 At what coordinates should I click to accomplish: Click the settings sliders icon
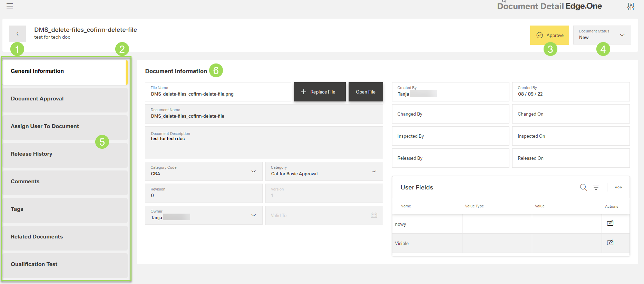(631, 6)
